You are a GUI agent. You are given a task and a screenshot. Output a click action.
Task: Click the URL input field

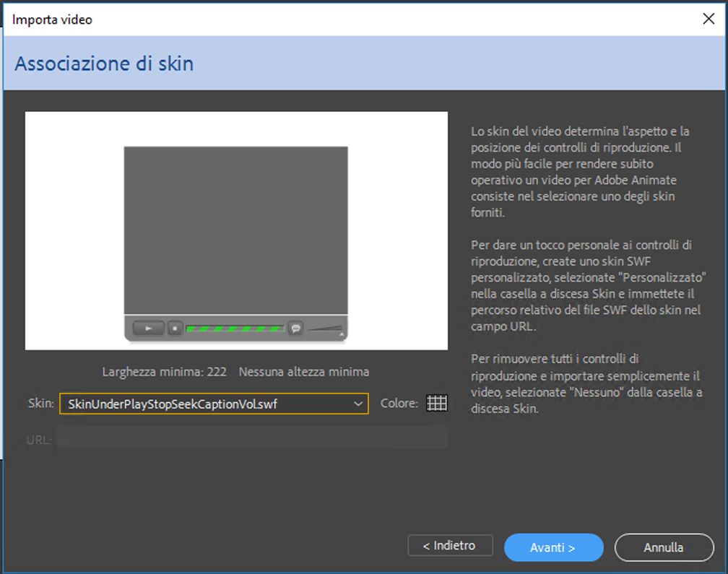point(253,438)
